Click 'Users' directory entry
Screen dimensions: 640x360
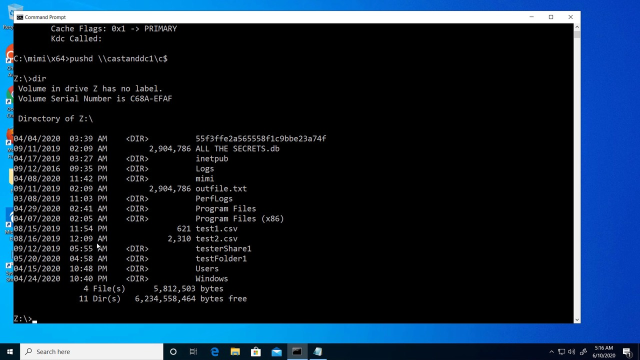point(207,269)
